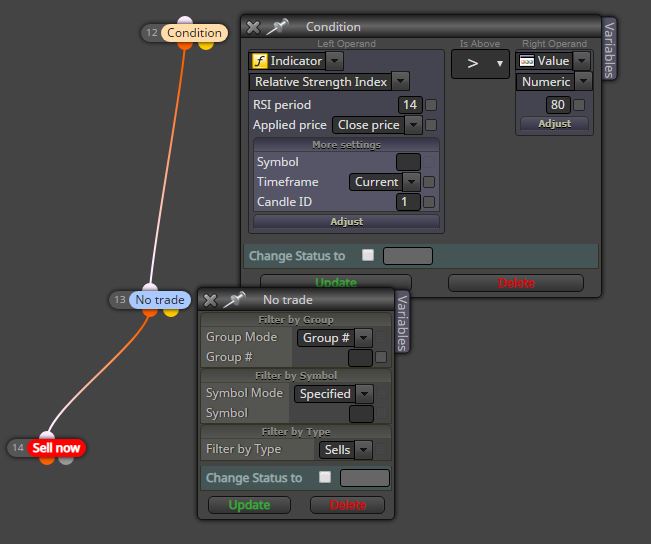Open the Symbol Mode Specified dropdown
The image size is (651, 544).
tap(365, 394)
